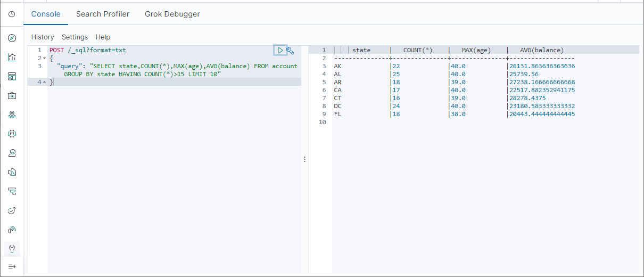Click the AL state row
Image resolution: width=644 pixels, height=277 pixels.
coord(337,74)
